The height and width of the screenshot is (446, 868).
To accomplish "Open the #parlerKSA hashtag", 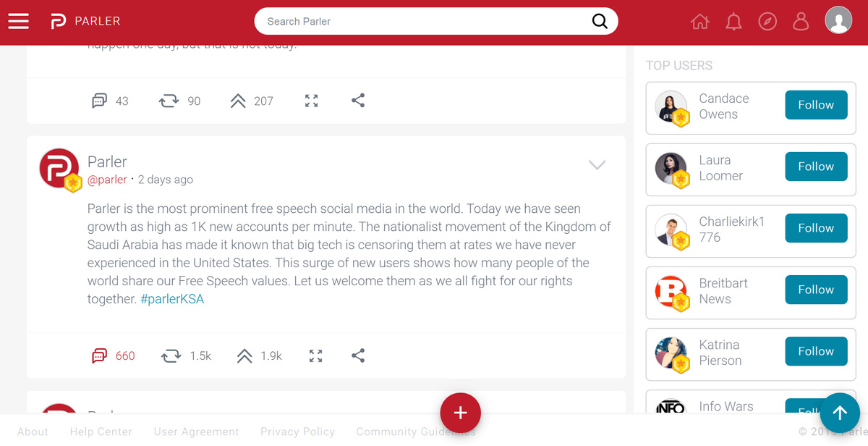I will [x=172, y=299].
